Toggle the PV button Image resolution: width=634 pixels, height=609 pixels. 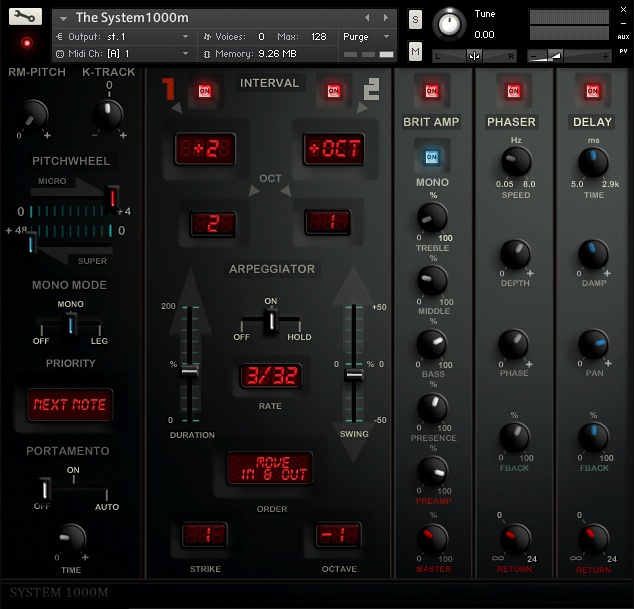click(x=623, y=51)
